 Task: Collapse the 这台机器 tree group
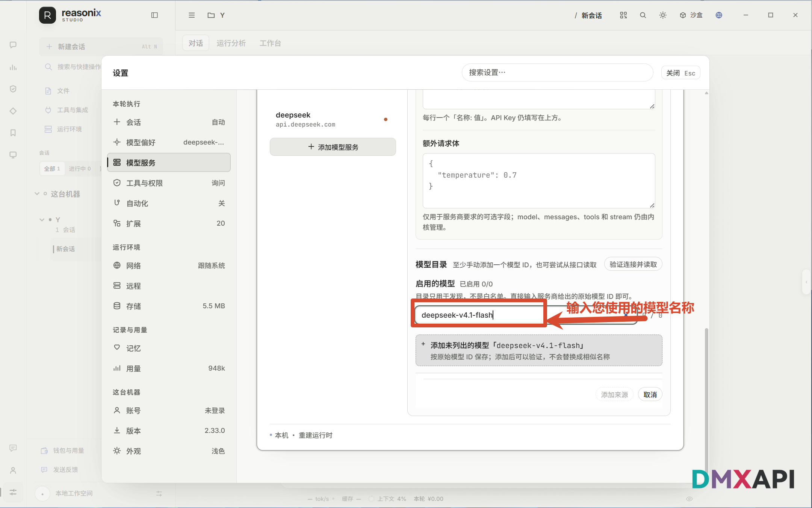[x=37, y=194]
